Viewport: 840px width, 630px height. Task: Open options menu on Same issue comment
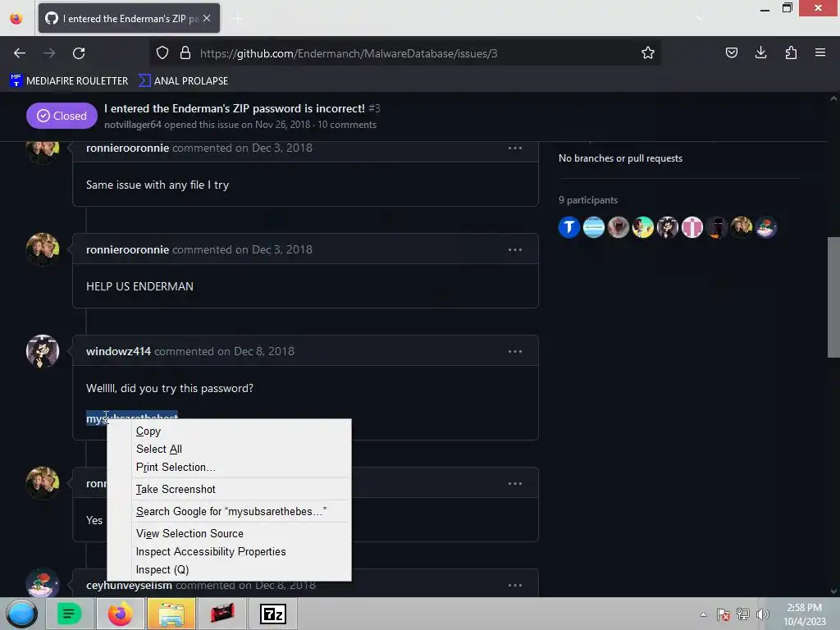(515, 148)
